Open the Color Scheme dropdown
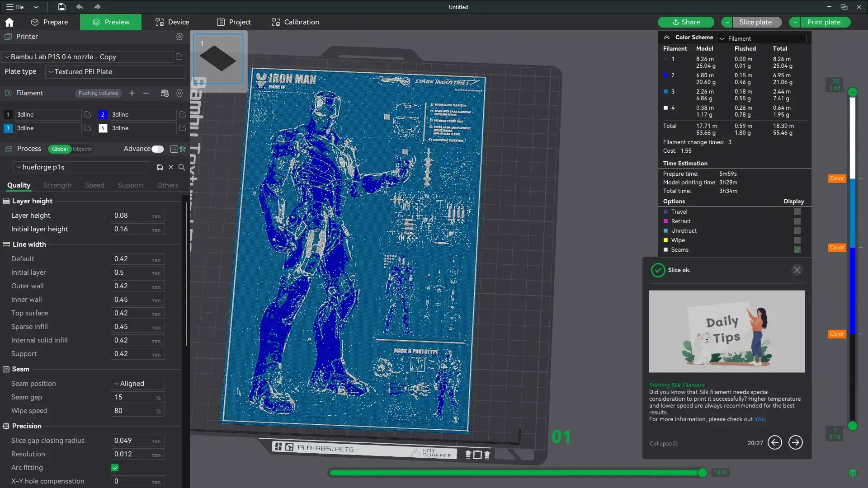The image size is (868, 488). 761,38
